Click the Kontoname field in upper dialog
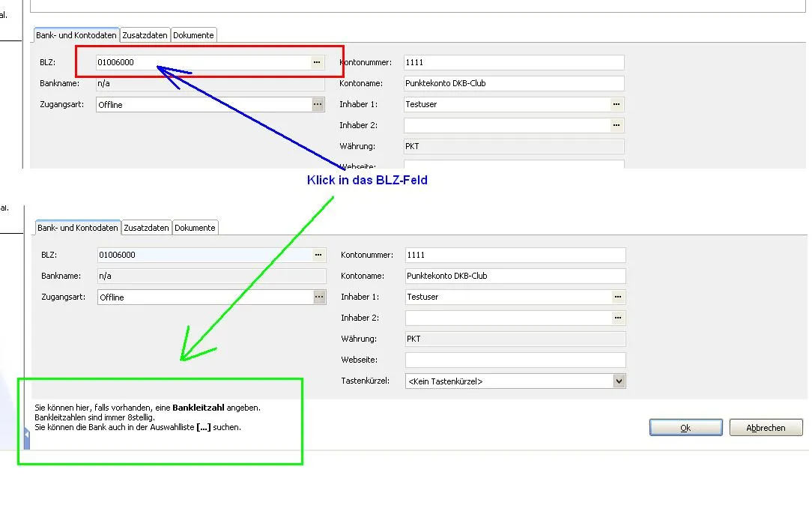 click(x=513, y=83)
